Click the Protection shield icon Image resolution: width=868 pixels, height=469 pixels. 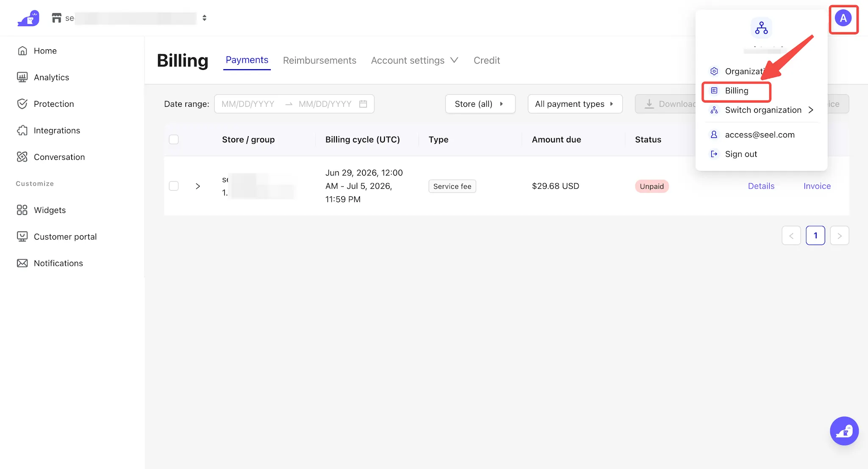click(22, 104)
